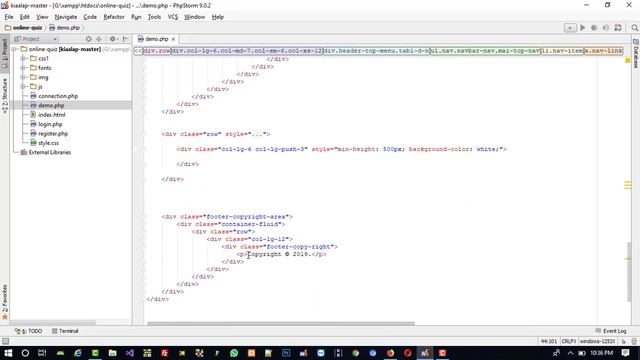Open the Code menu

[90, 17]
